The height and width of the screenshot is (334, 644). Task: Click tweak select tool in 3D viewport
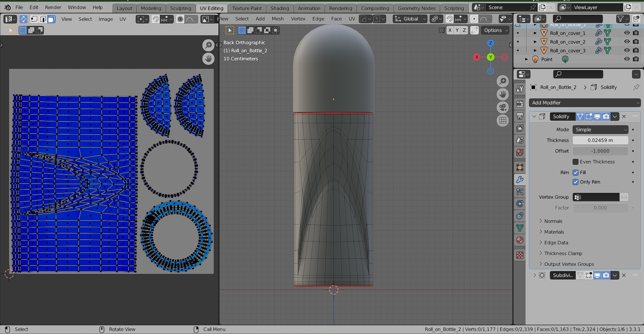pos(230,30)
